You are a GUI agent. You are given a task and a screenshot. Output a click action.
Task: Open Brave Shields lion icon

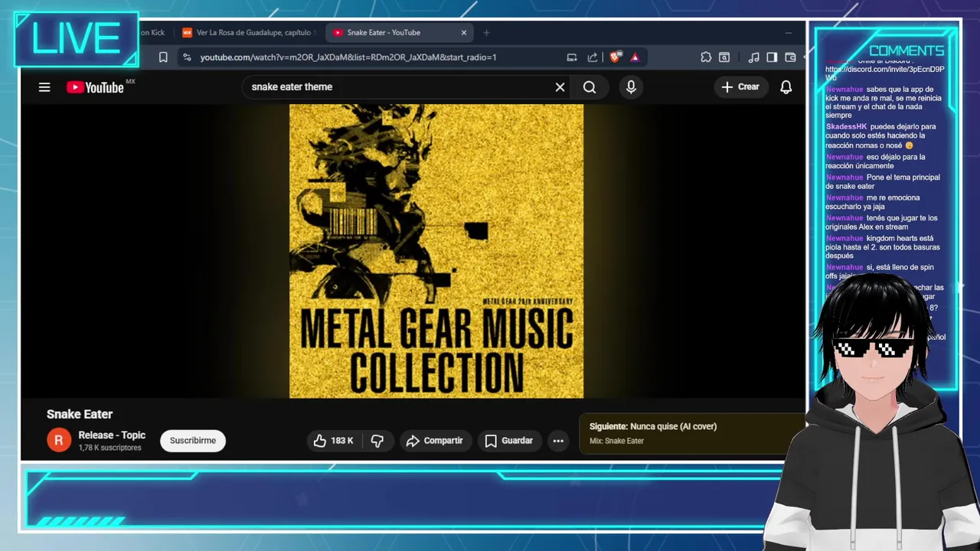point(614,57)
